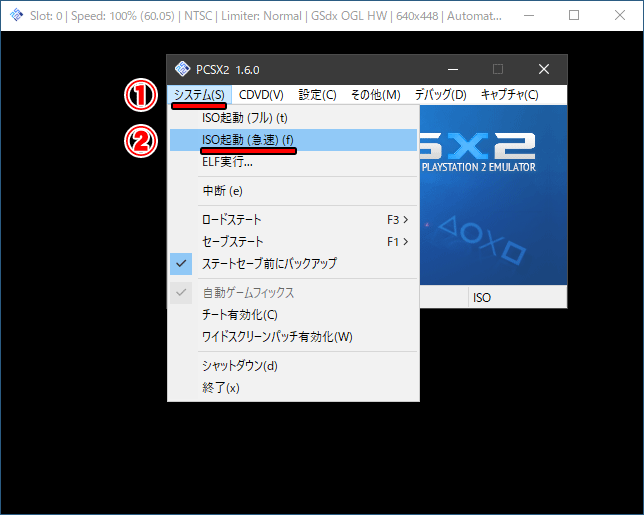Open the その他(M) menu

[375, 95]
